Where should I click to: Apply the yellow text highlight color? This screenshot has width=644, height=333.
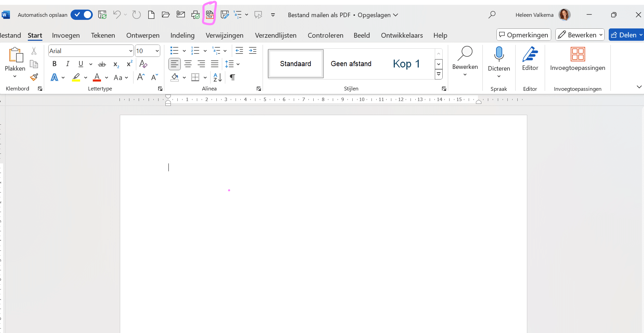click(x=76, y=77)
